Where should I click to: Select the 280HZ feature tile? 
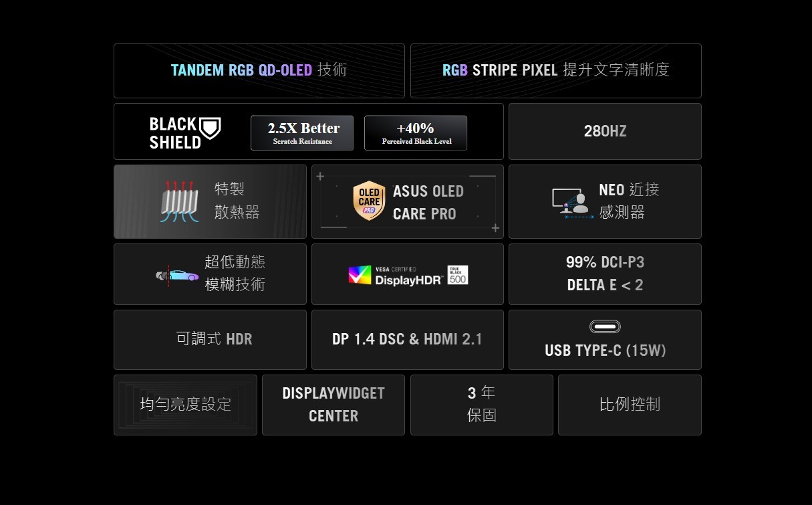(x=605, y=131)
